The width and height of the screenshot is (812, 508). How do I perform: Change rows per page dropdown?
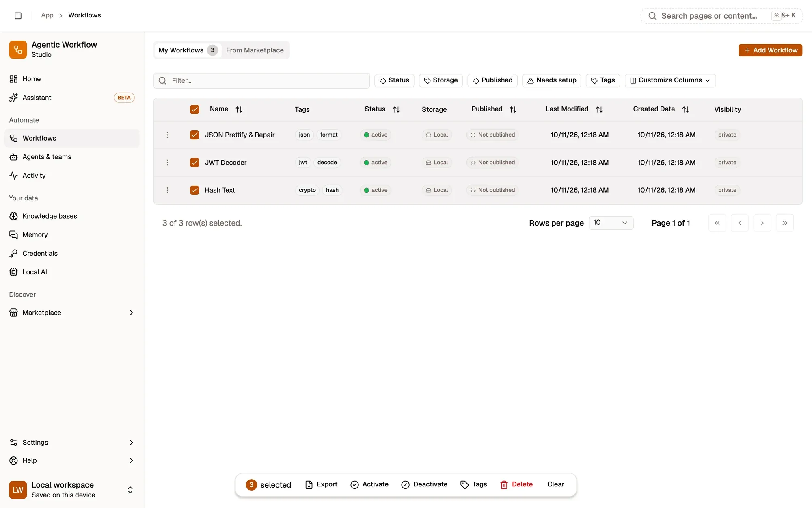611,223
